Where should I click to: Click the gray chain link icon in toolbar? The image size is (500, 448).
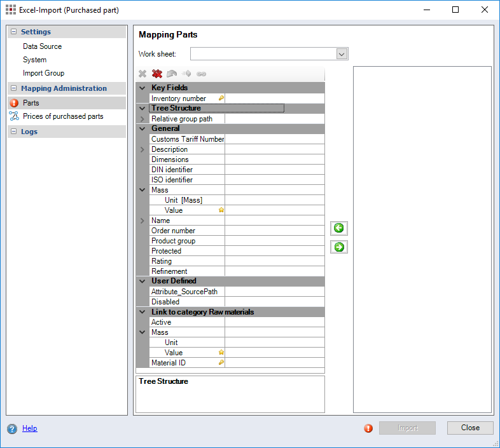[201, 74]
